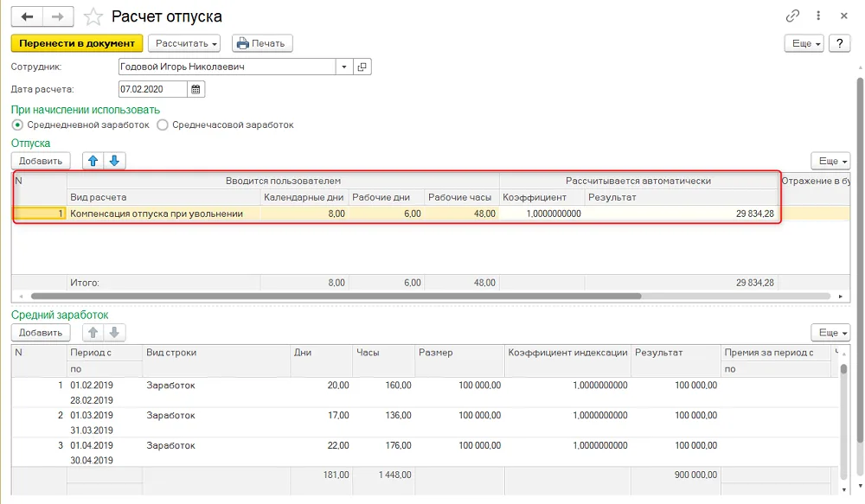Image resolution: width=865 pixels, height=504 pixels.
Task: Open help with the question mark button
Action: 840,43
